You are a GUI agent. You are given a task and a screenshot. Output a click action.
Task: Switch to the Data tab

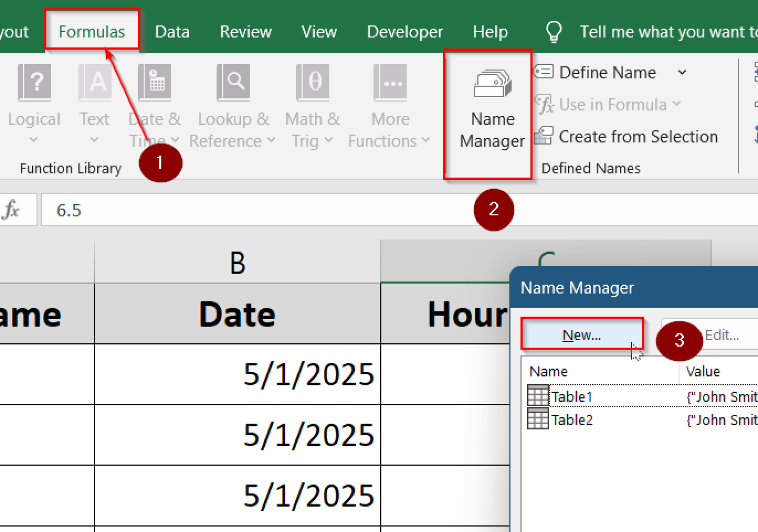[x=172, y=32]
